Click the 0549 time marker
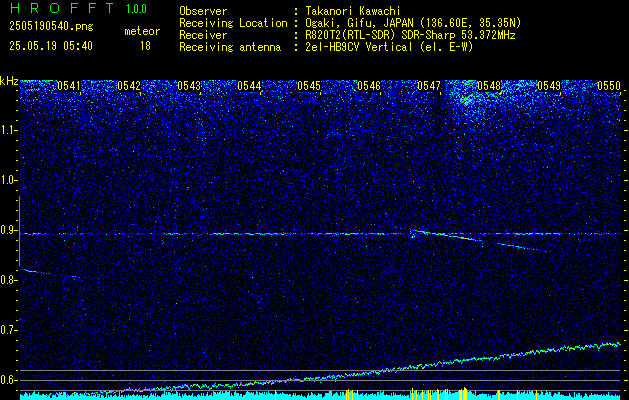This screenshot has height=400, width=629. coord(549,86)
